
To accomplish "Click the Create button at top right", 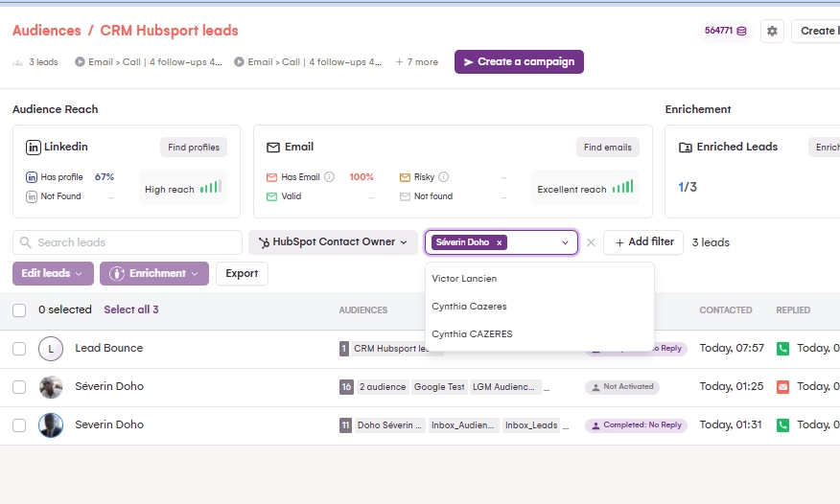I will (816, 31).
